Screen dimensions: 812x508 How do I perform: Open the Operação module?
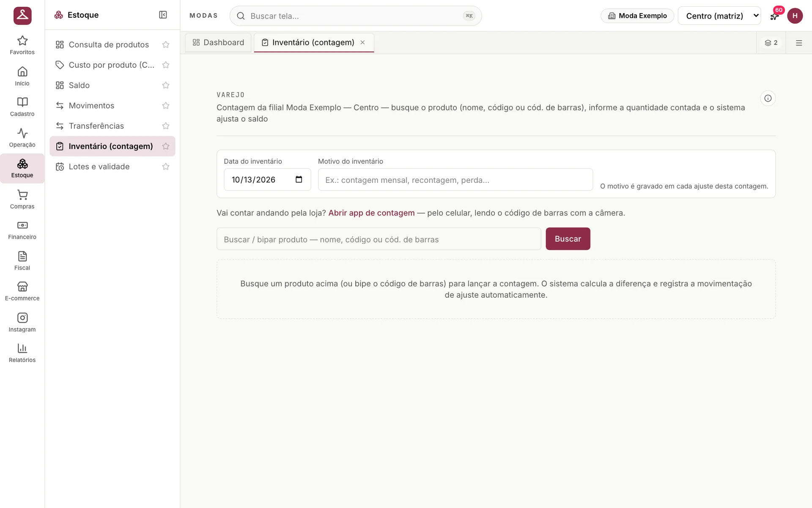[x=22, y=138]
